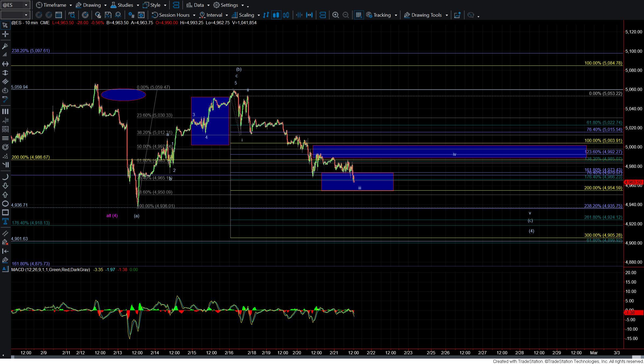
Task: Expand the Scaling dropdown arrow
Action: pyautogui.click(x=259, y=15)
